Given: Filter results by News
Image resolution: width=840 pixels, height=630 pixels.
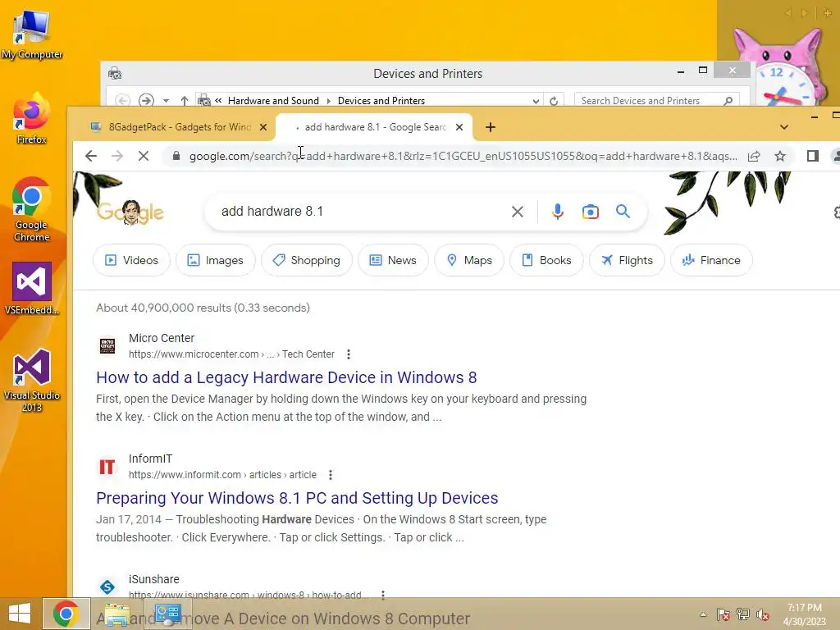Looking at the screenshot, I should [x=393, y=260].
